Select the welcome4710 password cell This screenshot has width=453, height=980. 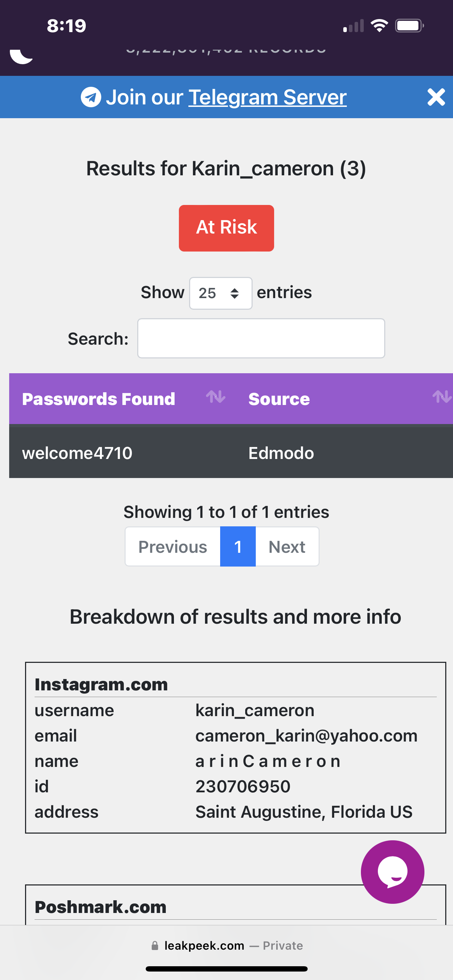[x=77, y=453]
